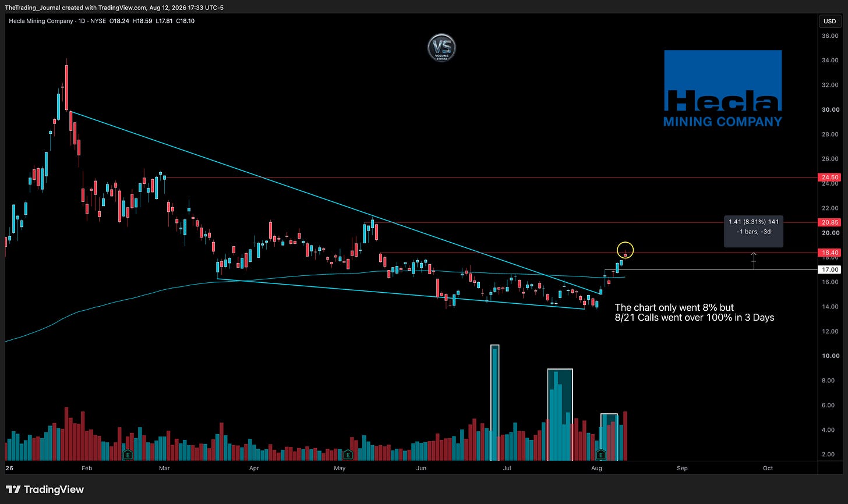
Task: Click the earnings E marker near May
Action: (x=348, y=455)
